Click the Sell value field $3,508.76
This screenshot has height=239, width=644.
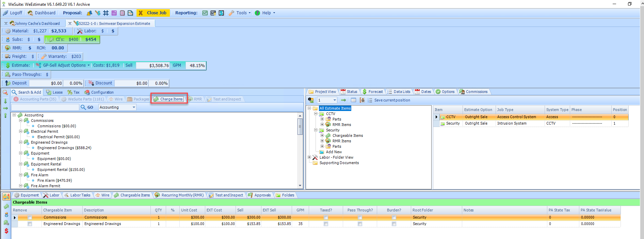(153, 65)
